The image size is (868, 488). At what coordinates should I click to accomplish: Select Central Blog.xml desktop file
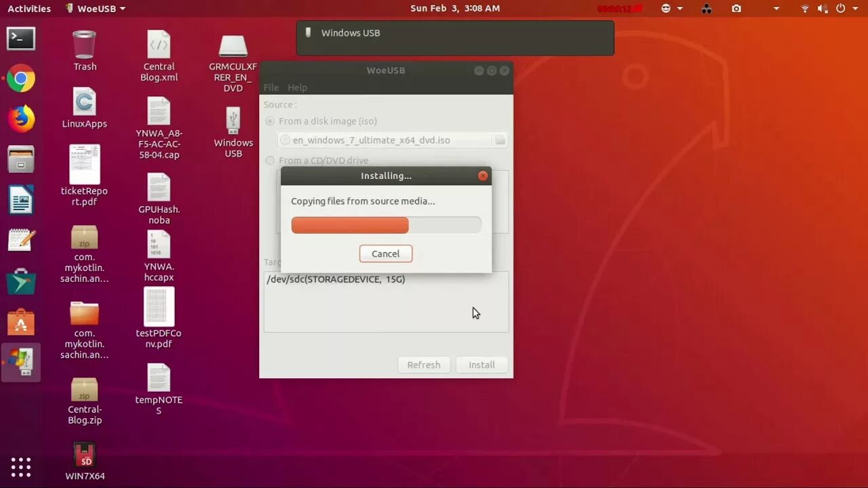point(159,56)
